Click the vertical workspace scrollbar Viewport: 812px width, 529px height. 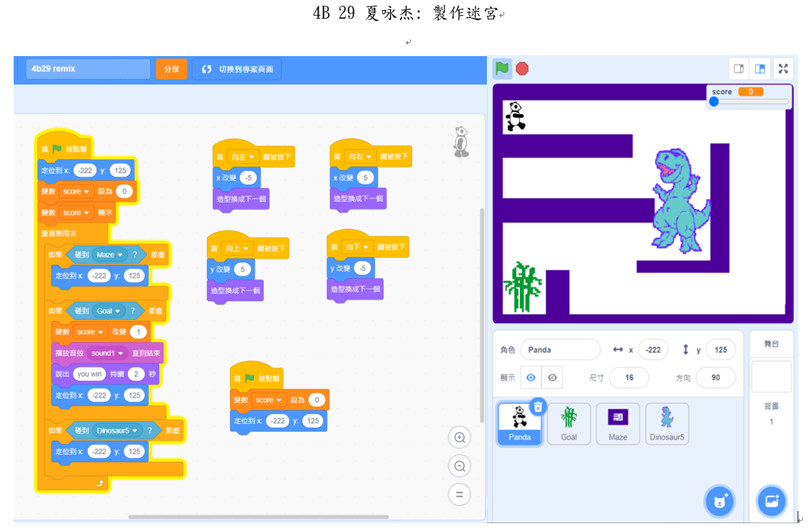click(482, 316)
